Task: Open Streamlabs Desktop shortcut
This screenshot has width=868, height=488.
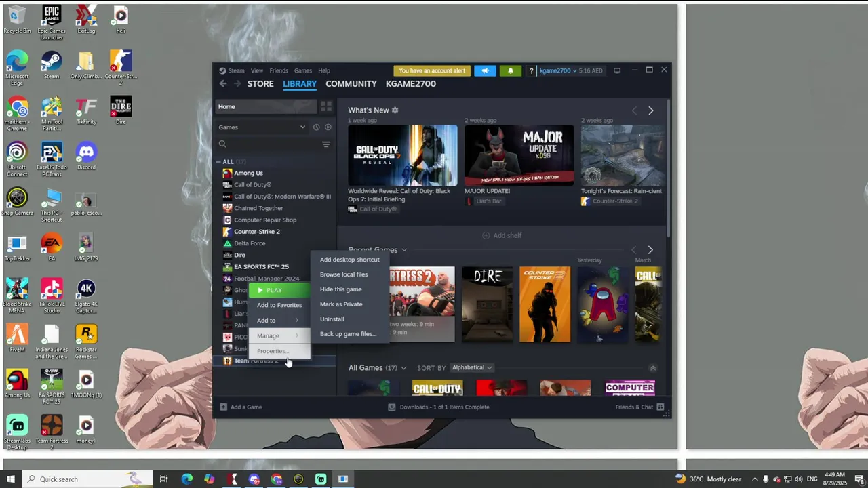Action: (x=17, y=433)
